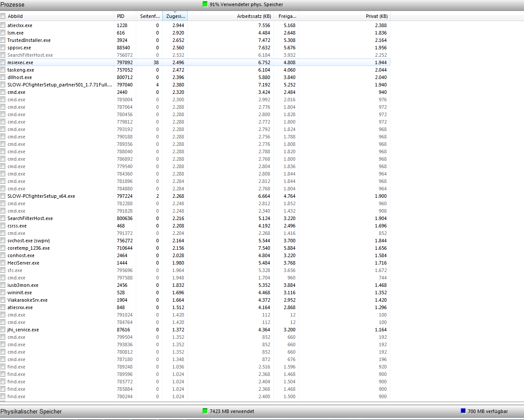Viewport: 524px width, 420px height.
Task: Tick the checkbox for lsm.exe
Action: click(x=3, y=33)
